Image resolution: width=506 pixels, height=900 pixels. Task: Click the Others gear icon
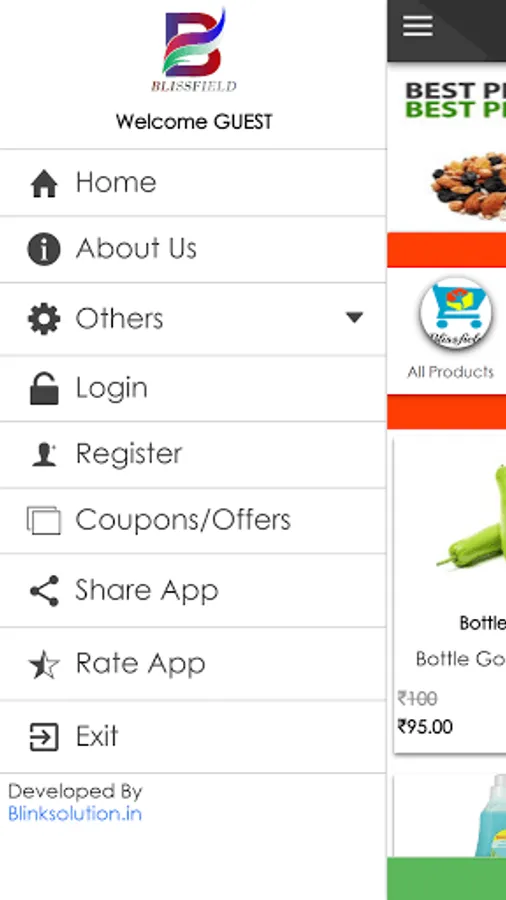click(x=44, y=319)
